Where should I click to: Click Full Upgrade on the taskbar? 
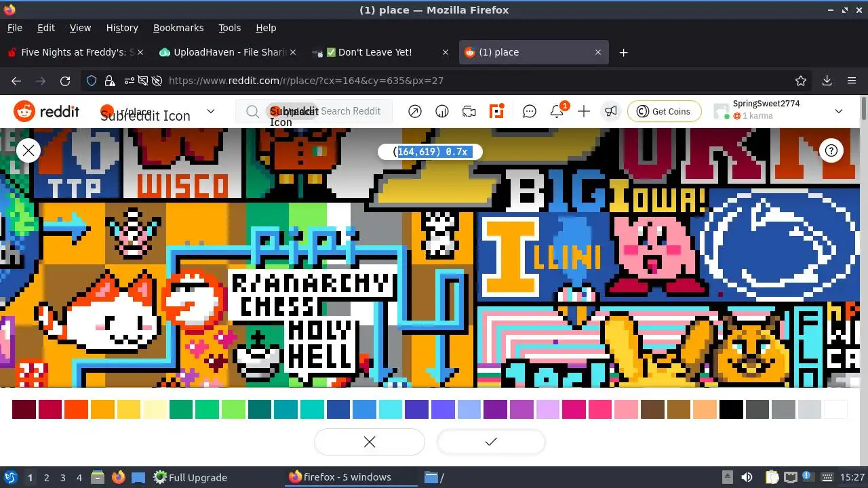pos(190,477)
